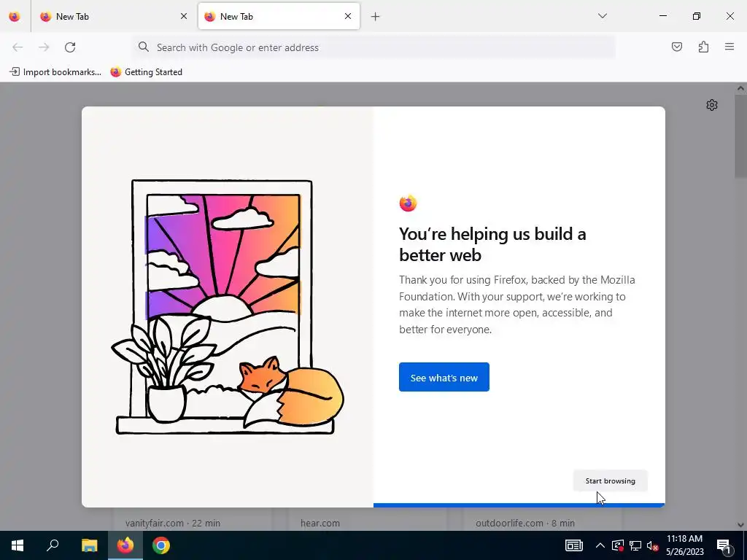
Task: Click Start browsing button
Action: point(611,481)
